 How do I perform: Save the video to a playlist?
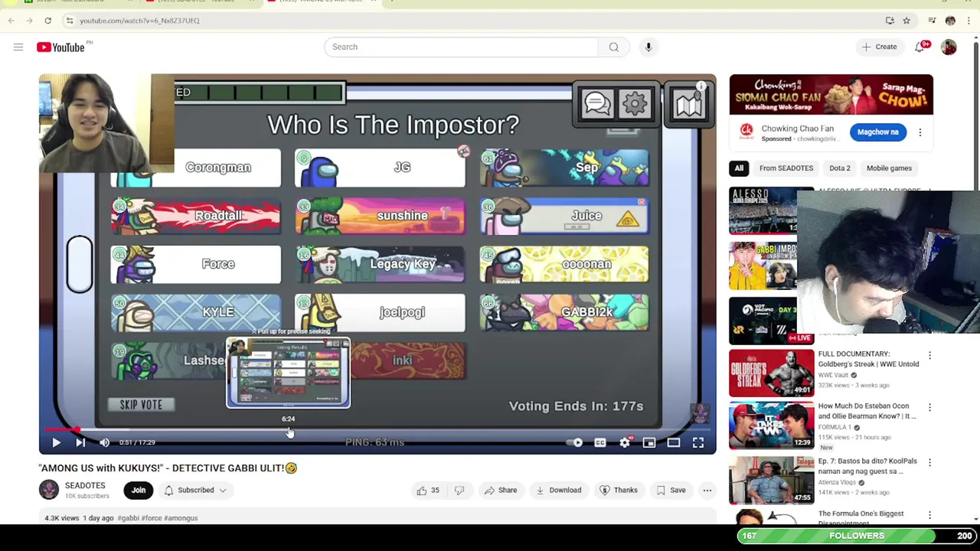671,491
